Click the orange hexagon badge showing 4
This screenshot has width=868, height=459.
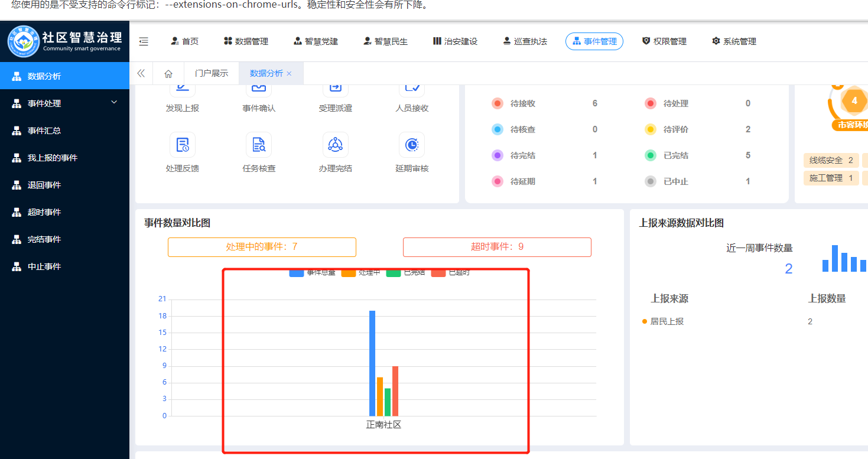(x=854, y=101)
